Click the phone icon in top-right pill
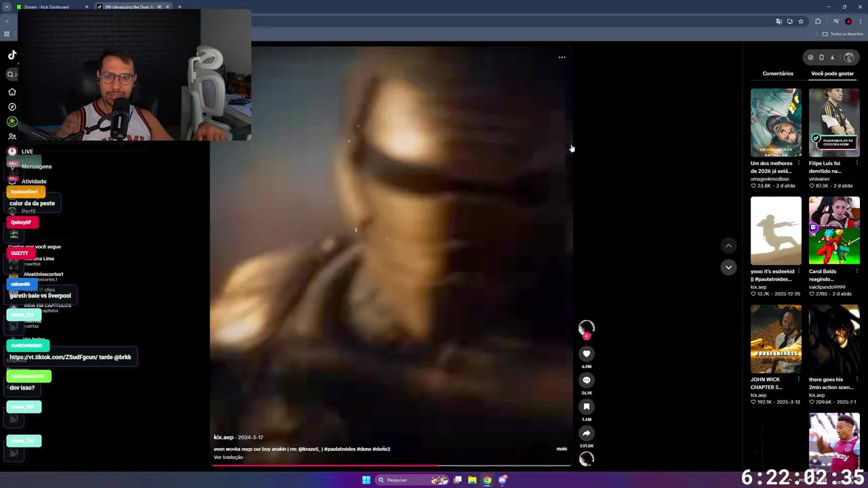868x488 pixels. 821,58
